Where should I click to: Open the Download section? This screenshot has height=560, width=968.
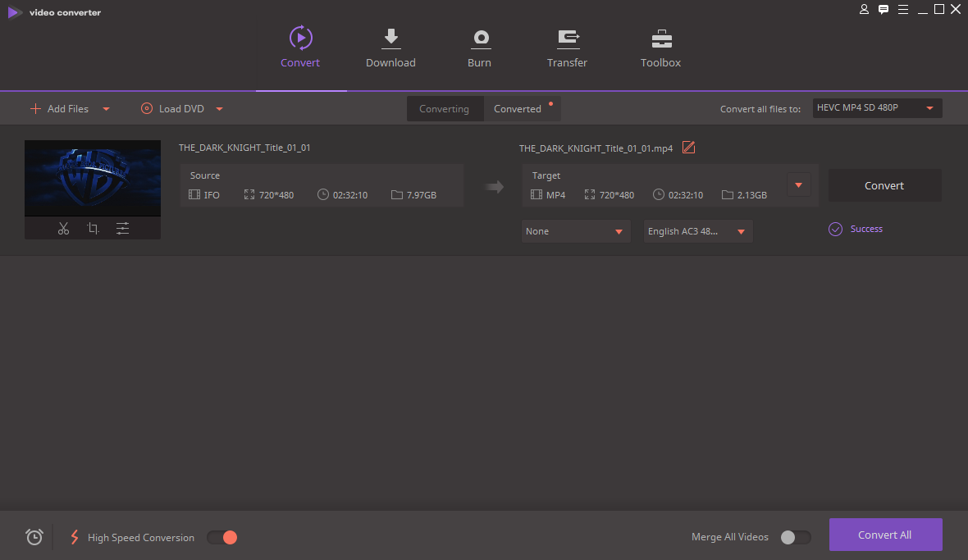coord(390,47)
